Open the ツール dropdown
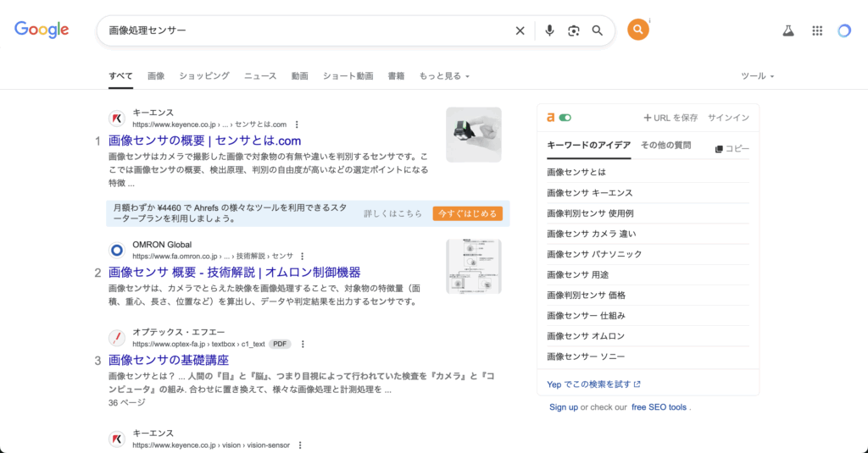The width and height of the screenshot is (868, 453). 757,75
